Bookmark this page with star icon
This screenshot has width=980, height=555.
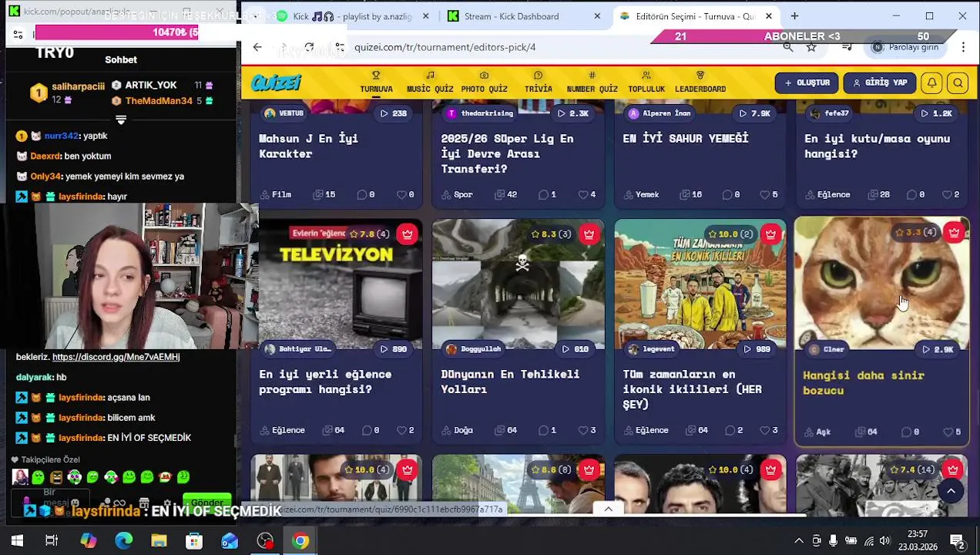tap(811, 47)
